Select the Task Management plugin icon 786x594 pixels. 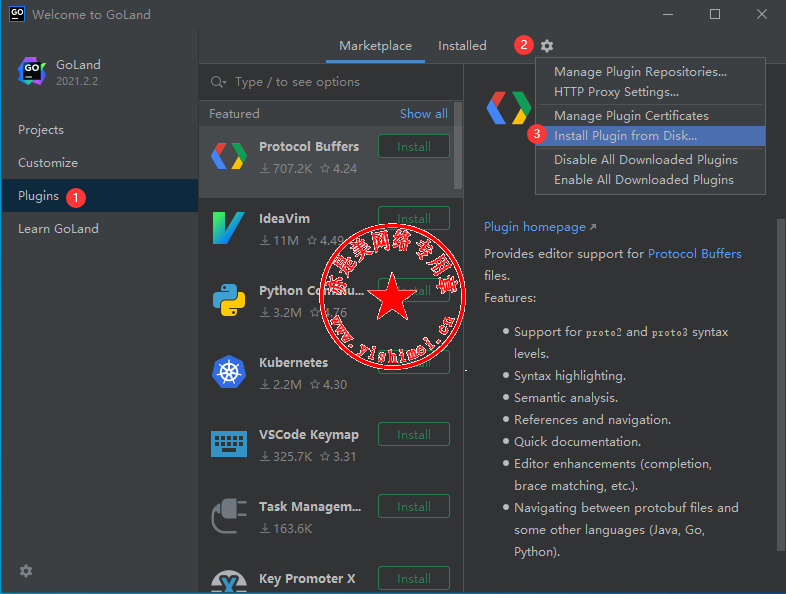[229, 516]
